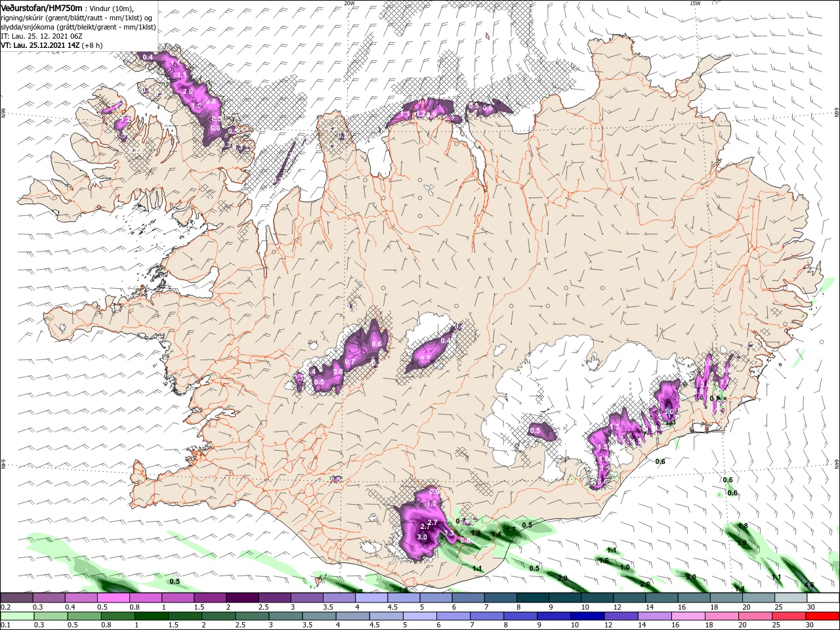Select the white snow swatch starting at 30
The width and height of the screenshot is (840, 630).
coord(823,598)
